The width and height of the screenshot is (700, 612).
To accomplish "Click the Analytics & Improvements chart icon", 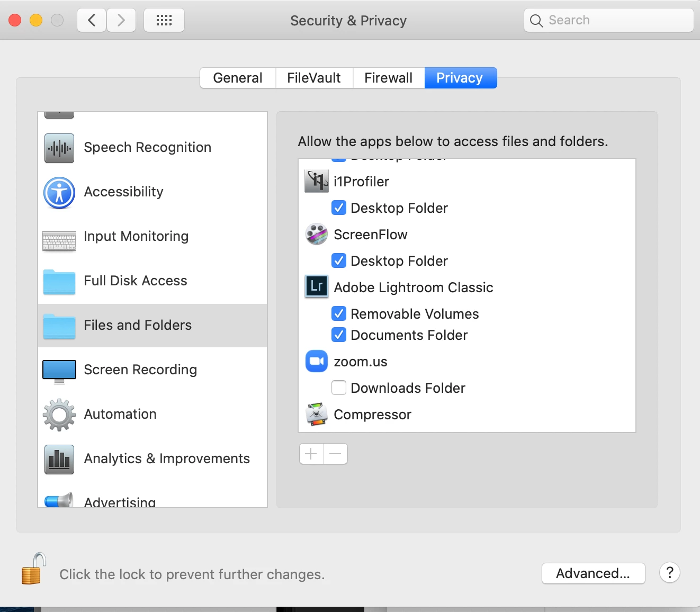I will tap(59, 460).
